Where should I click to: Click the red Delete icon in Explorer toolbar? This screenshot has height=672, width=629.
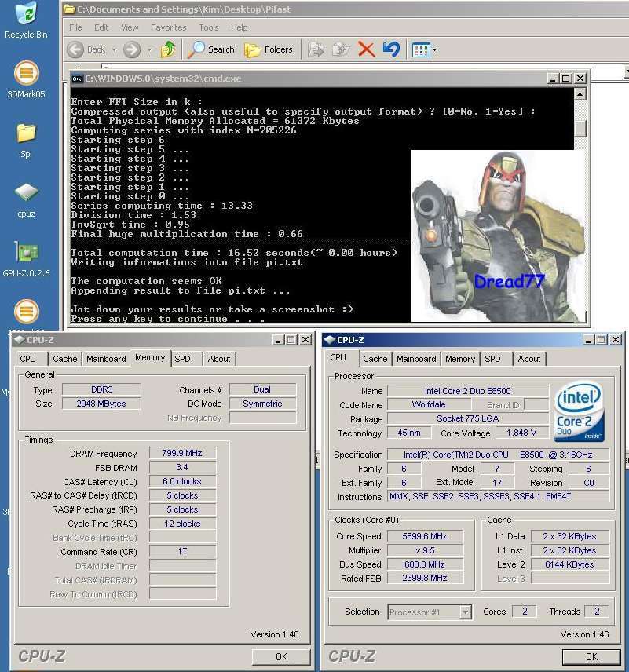coord(366,49)
